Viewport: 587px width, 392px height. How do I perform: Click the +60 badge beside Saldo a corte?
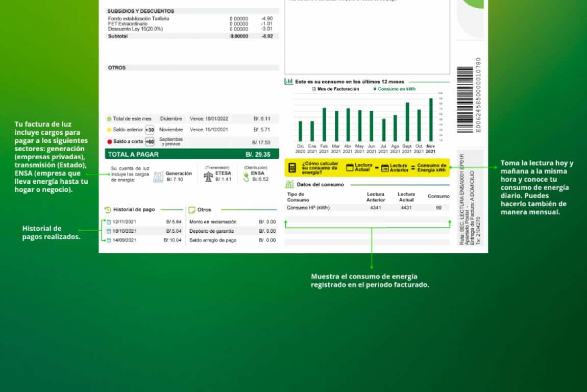[150, 142]
